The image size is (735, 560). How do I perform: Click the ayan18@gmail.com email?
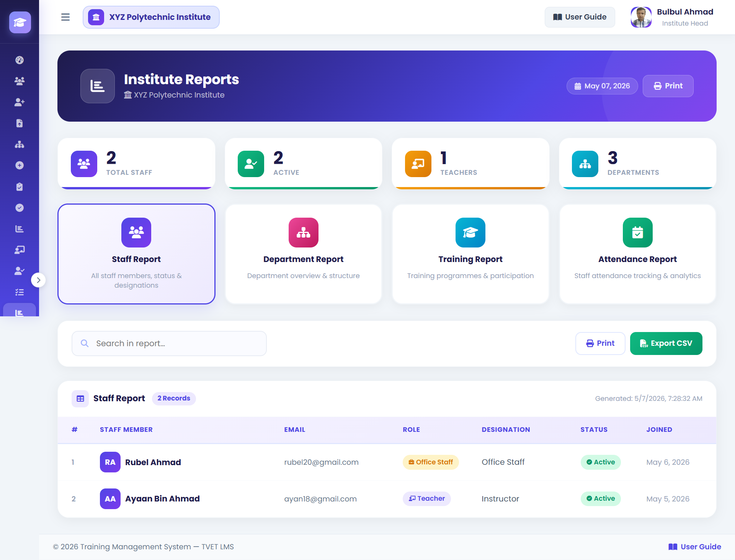pyautogui.click(x=320, y=499)
